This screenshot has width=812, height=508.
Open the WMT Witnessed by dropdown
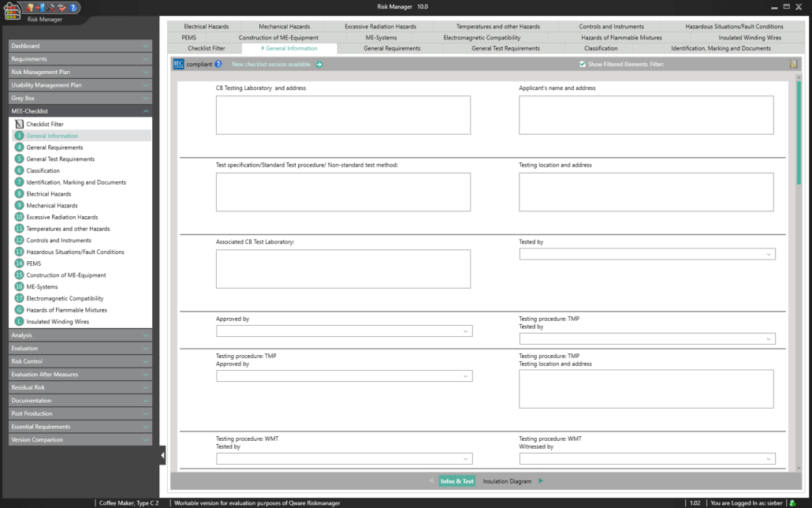[x=647, y=459]
